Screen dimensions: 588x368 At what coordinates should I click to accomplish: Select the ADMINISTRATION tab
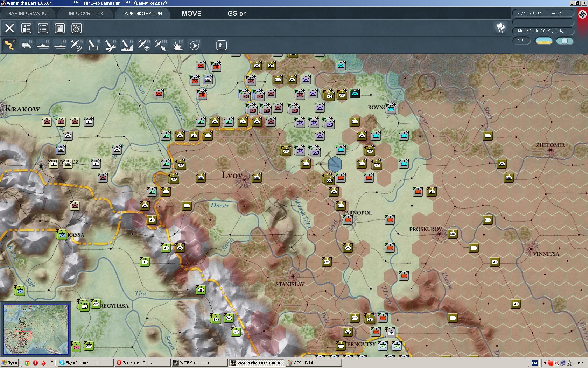(143, 13)
